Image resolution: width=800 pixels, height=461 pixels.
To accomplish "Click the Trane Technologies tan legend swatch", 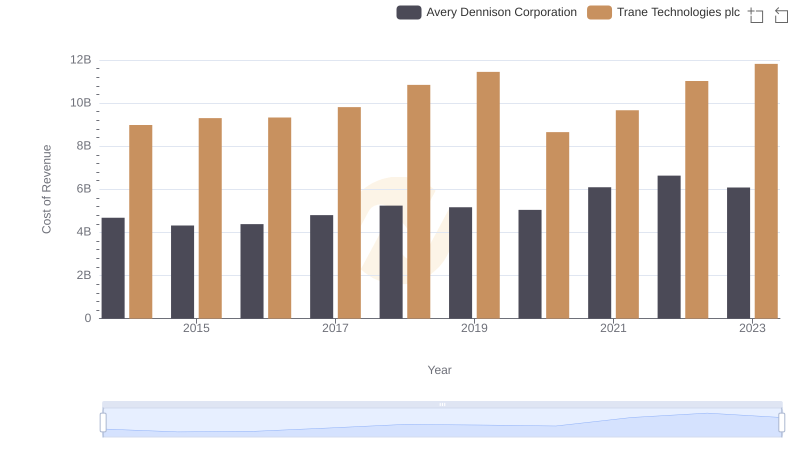I will (x=599, y=12).
